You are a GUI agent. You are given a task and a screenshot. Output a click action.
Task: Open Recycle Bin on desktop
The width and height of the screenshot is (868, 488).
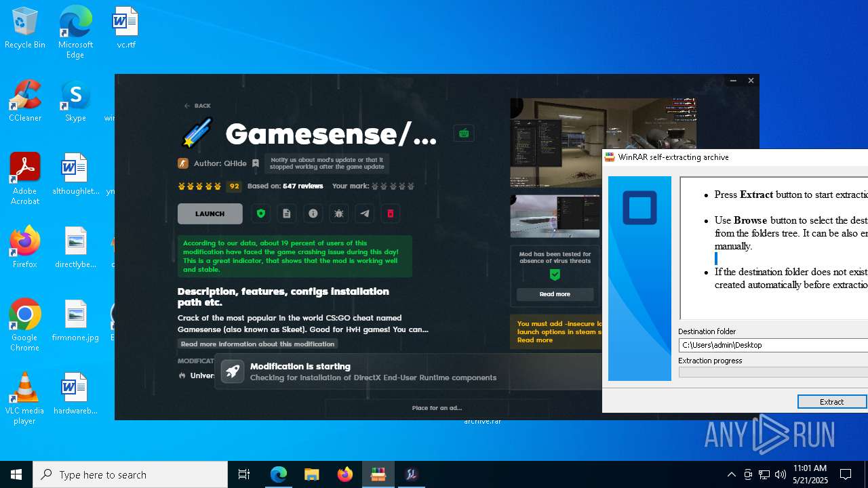click(x=25, y=28)
